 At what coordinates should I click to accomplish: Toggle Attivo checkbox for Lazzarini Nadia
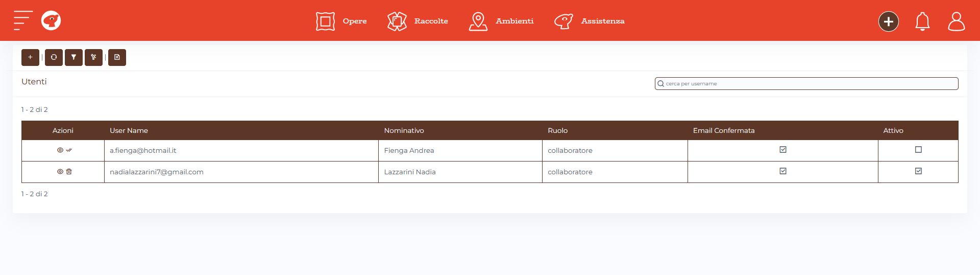(918, 171)
